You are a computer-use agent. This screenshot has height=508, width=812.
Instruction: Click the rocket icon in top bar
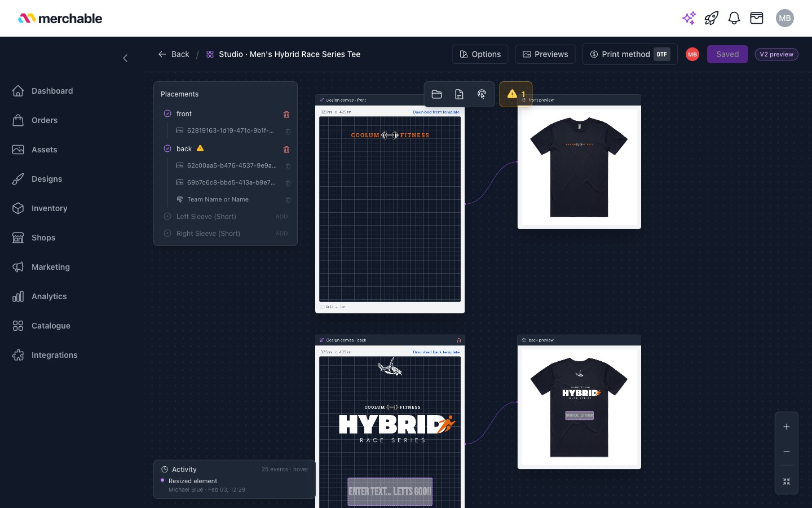pyautogui.click(x=712, y=18)
